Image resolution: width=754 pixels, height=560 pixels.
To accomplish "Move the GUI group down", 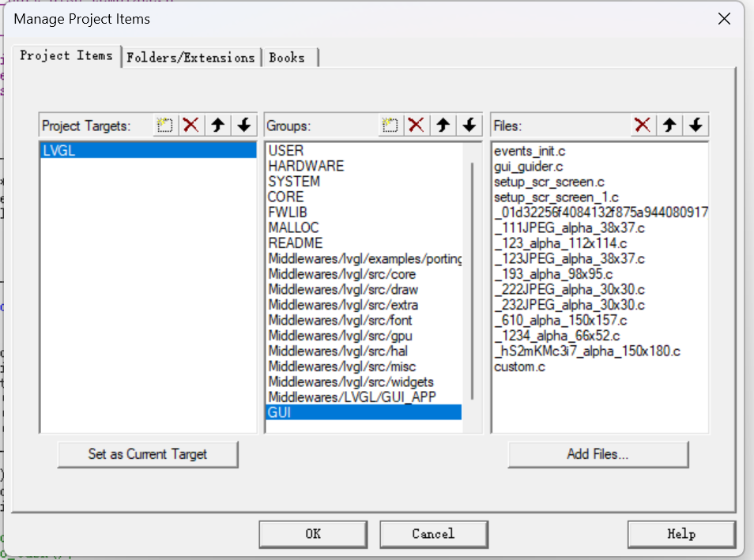I will click(x=469, y=125).
